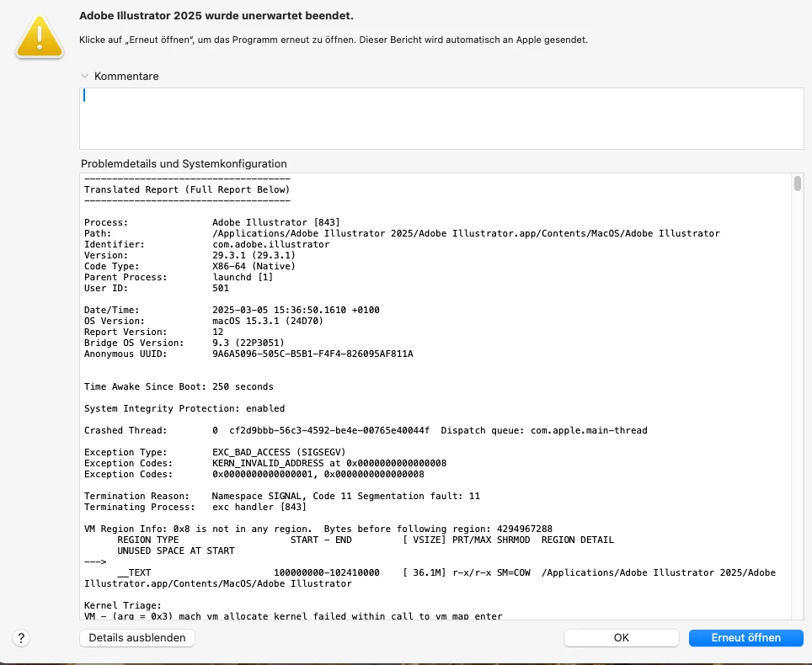This screenshot has height=665, width=812.
Task: Click the Crashed Thread line
Action: click(366, 430)
